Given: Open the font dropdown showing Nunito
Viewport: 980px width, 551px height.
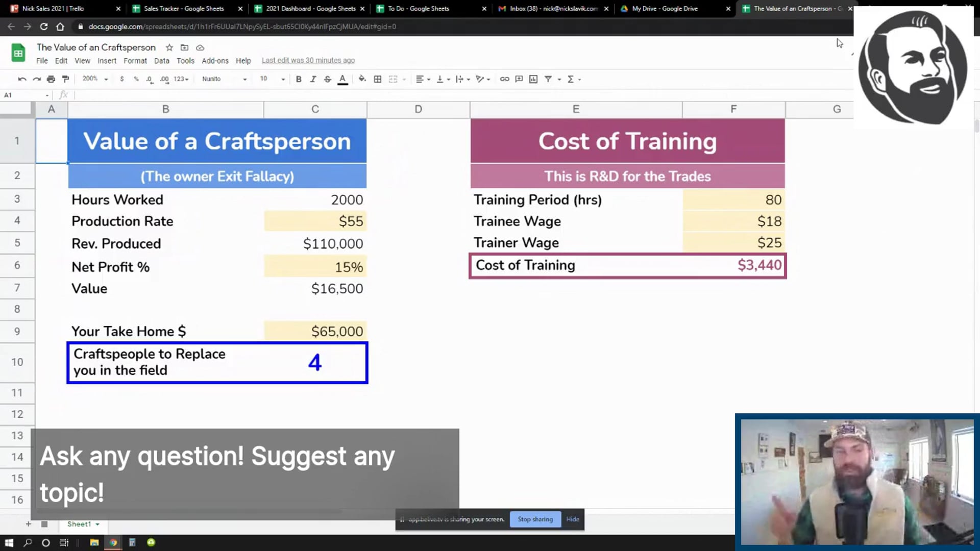Looking at the screenshot, I should 222,79.
